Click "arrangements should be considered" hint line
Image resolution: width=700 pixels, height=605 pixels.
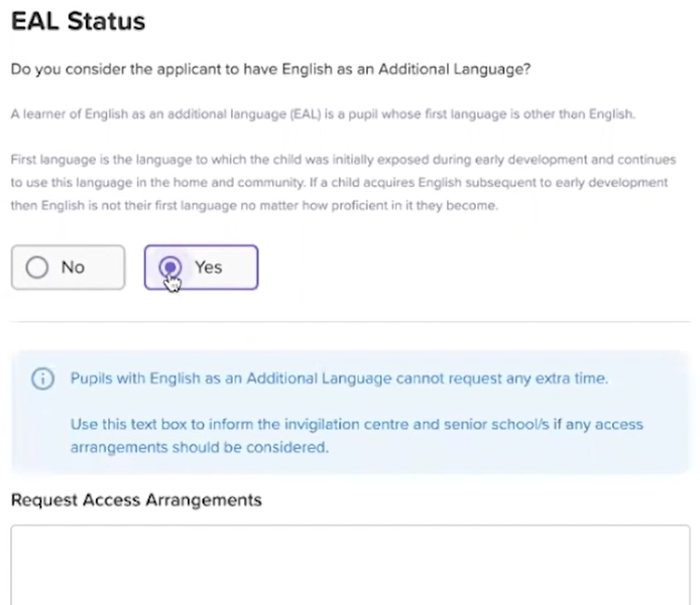tap(199, 447)
